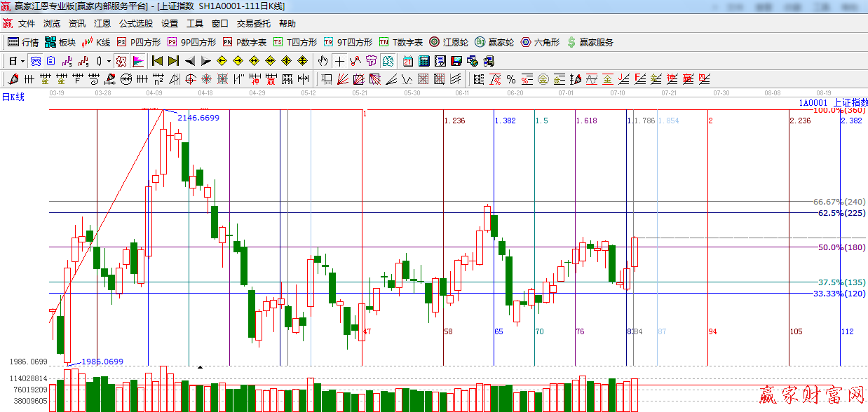
Task: Open the 行情 market quotes view
Action: pyautogui.click(x=23, y=42)
